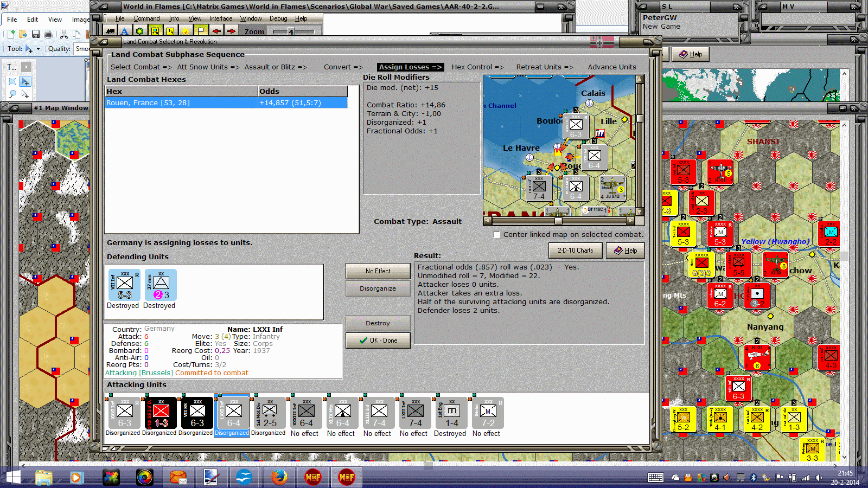The height and width of the screenshot is (488, 868).
Task: Click the Assign Losses => subphase label
Action: (x=410, y=67)
